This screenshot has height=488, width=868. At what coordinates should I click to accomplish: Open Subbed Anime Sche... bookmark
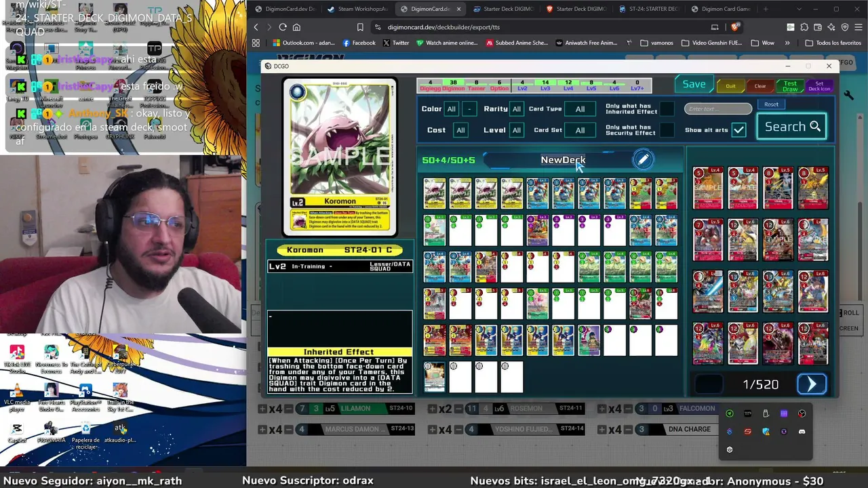(517, 43)
